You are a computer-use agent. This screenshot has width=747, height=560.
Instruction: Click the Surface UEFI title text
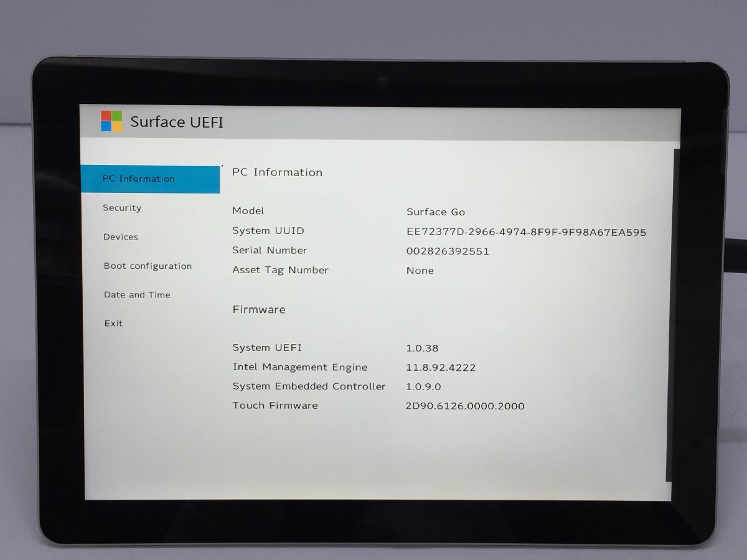click(177, 122)
